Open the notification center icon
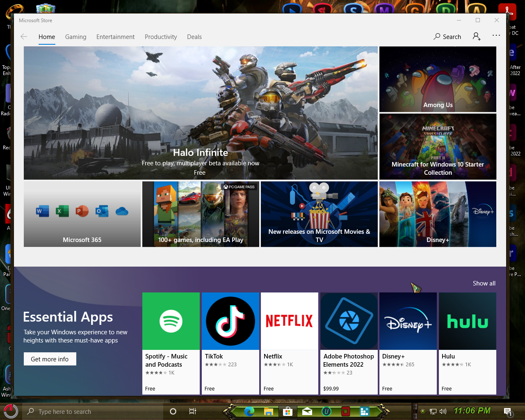Image resolution: width=525 pixels, height=420 pixels. pos(508,411)
